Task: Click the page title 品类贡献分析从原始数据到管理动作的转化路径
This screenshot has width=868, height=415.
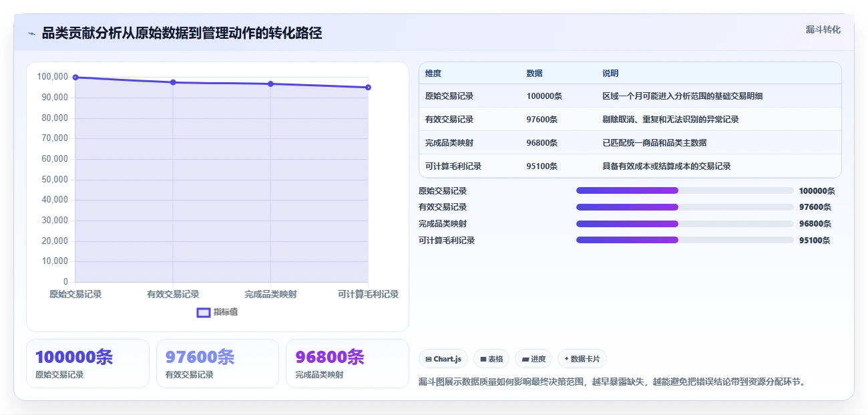Action: coord(182,33)
